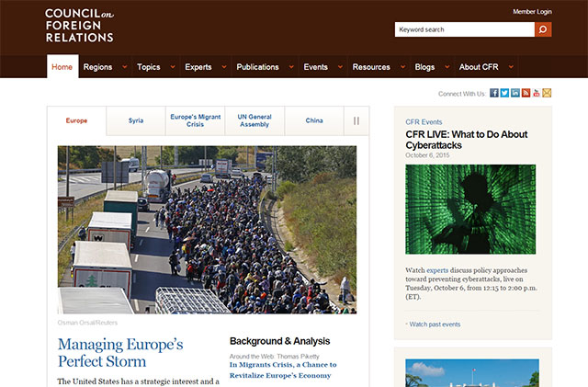Focus the Keyword search input field
The image size is (588, 387).
tap(465, 29)
